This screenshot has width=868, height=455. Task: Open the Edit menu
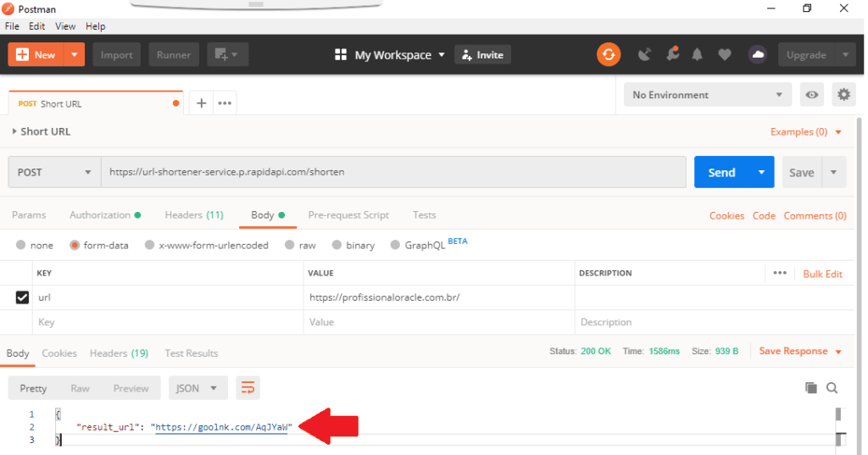point(37,26)
